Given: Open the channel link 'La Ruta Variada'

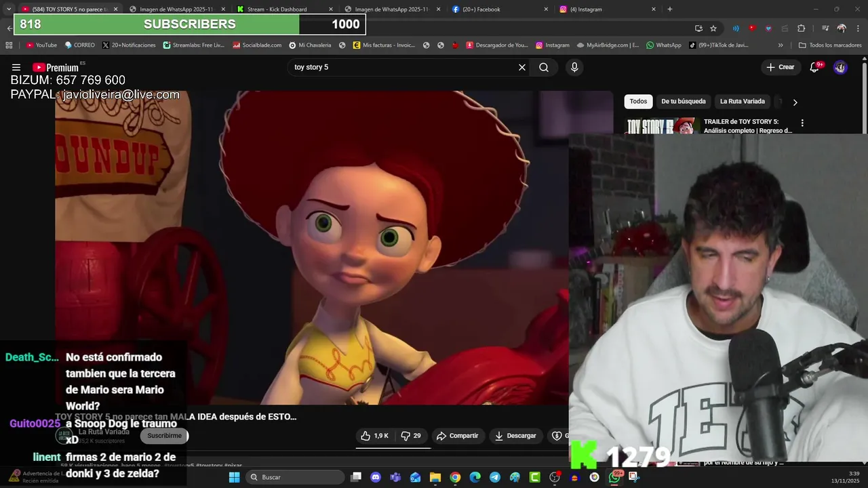Looking at the screenshot, I should [104, 432].
